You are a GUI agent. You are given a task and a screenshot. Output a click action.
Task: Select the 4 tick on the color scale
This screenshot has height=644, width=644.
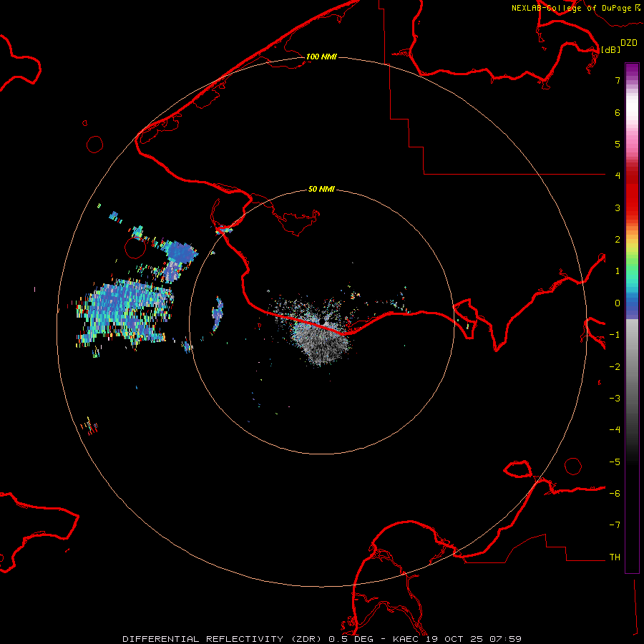coord(618,176)
